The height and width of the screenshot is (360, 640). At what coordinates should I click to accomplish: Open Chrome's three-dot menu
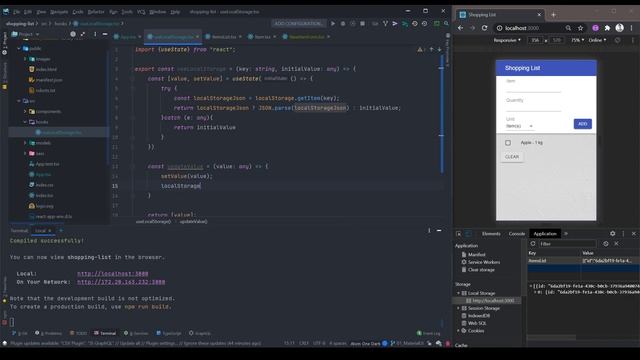pyautogui.click(x=631, y=28)
